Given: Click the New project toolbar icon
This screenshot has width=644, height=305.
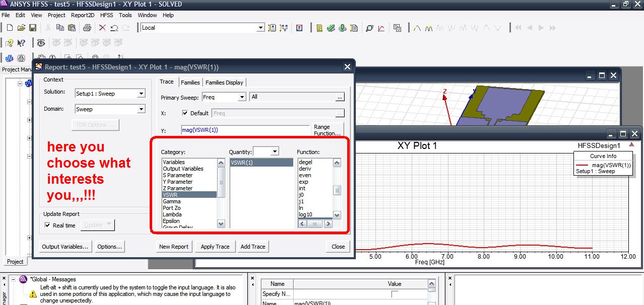Looking at the screenshot, I should [10, 28].
